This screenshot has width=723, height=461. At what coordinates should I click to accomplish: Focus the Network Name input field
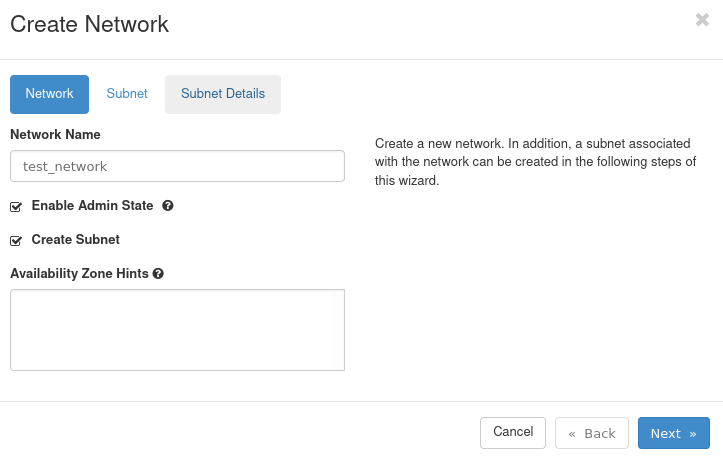pyautogui.click(x=177, y=166)
